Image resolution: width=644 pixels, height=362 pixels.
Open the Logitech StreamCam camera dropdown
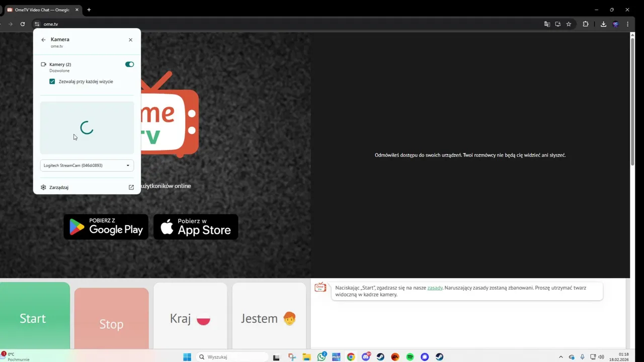coord(87,165)
